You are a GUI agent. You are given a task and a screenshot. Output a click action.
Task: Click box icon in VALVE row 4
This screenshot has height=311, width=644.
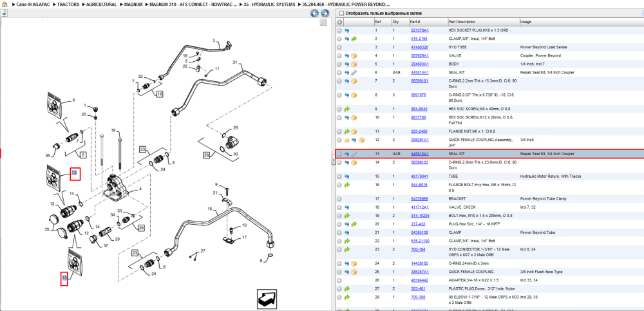pos(354,55)
